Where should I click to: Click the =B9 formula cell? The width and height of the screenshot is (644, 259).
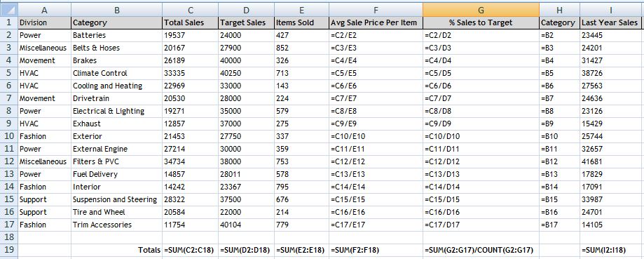560,124
